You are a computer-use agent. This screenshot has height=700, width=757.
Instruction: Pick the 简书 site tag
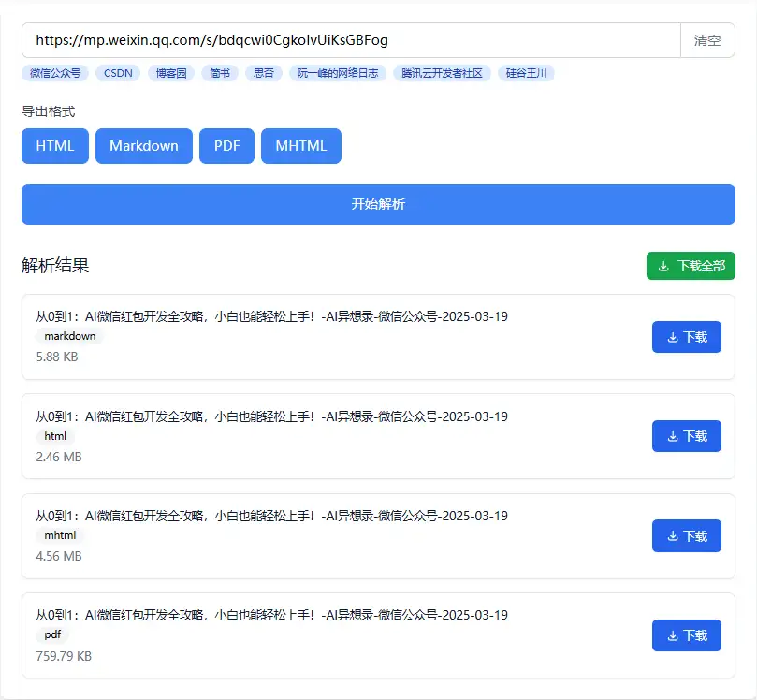point(220,73)
